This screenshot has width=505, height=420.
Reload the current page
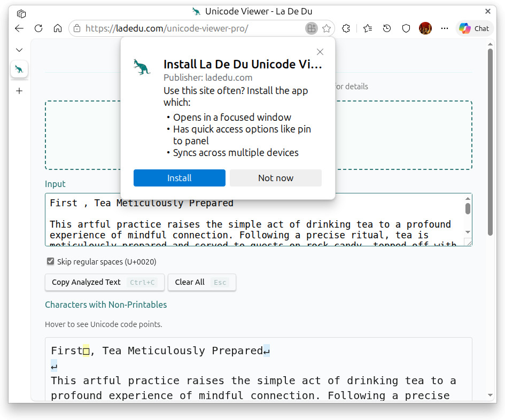[x=38, y=28]
